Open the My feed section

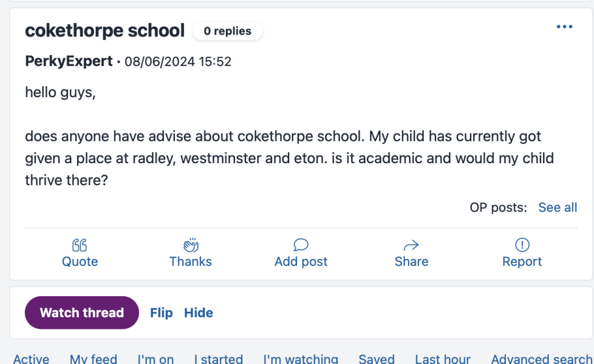tap(93, 359)
